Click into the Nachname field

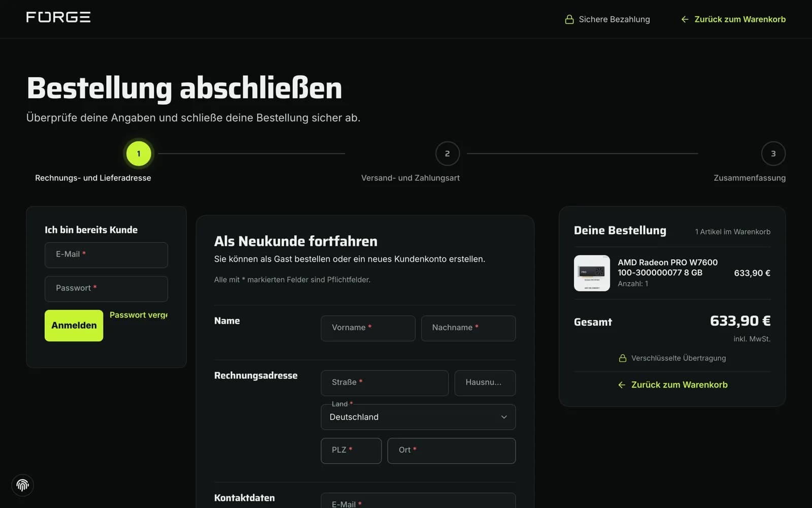[x=468, y=328]
